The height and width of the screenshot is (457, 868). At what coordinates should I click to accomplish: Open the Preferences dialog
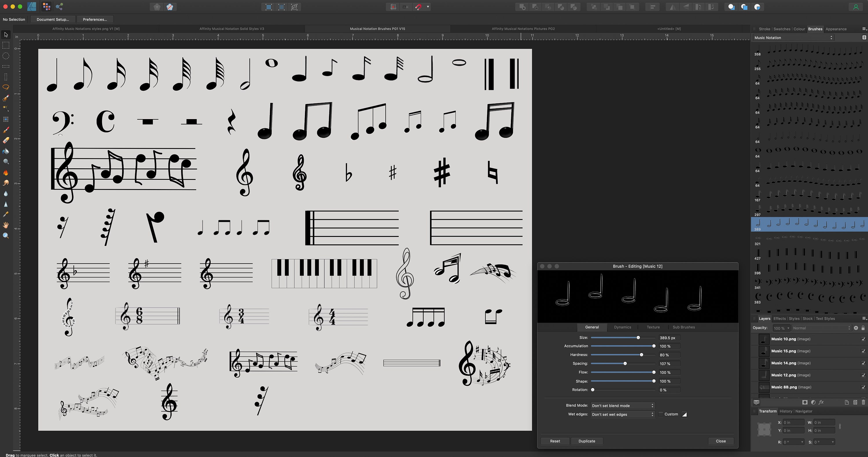pyautogui.click(x=95, y=19)
